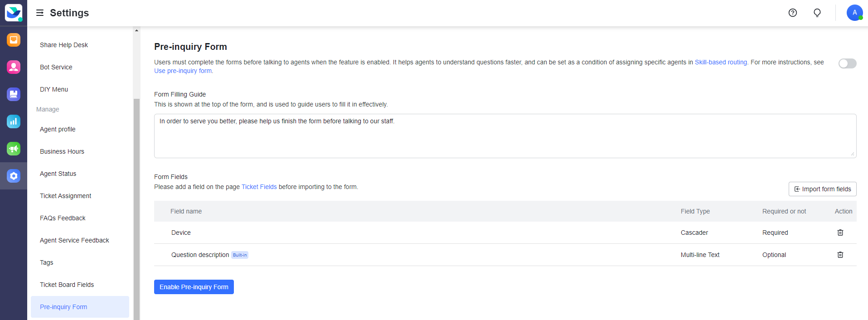The height and width of the screenshot is (320, 868).
Task: Open the knowledge base book icon
Action: tap(13, 94)
